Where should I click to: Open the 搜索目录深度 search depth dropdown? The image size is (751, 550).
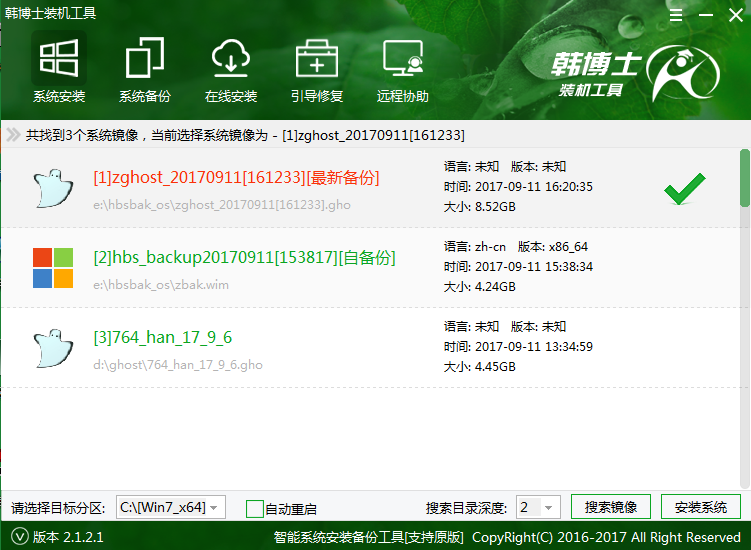click(538, 507)
